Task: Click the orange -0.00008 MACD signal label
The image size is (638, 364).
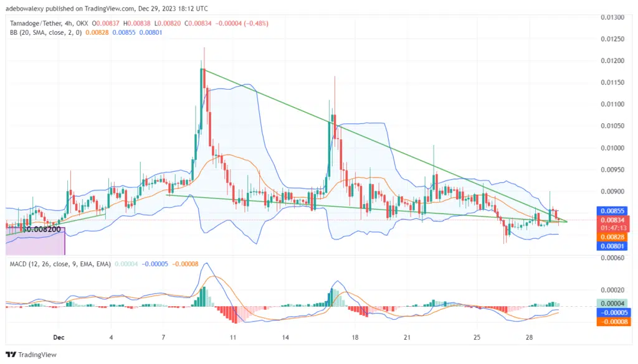Action: (x=613, y=322)
